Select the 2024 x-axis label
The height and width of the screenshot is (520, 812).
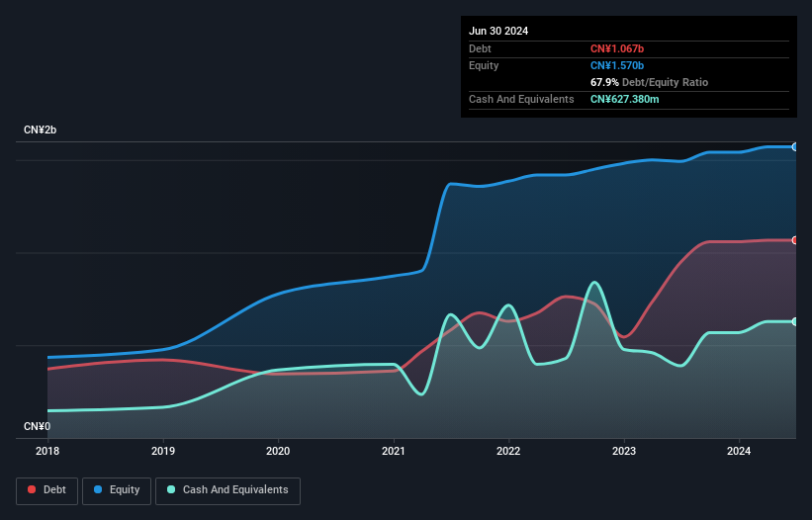tap(739, 452)
